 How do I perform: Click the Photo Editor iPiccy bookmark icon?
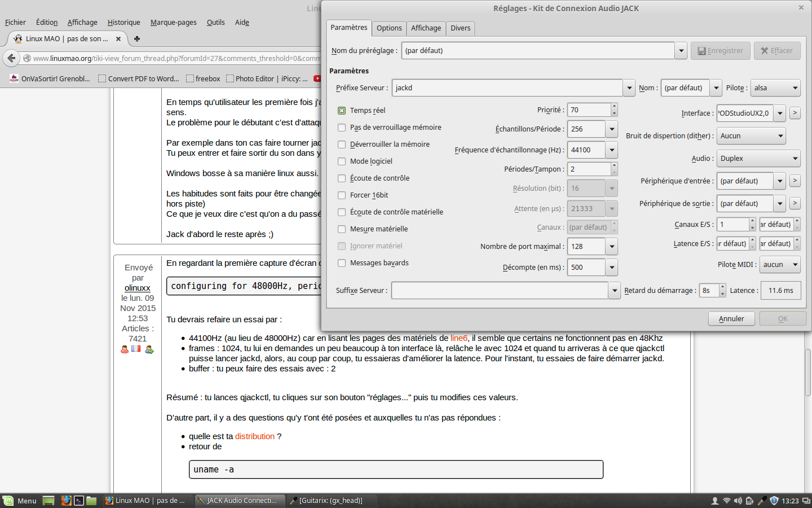pyautogui.click(x=230, y=78)
